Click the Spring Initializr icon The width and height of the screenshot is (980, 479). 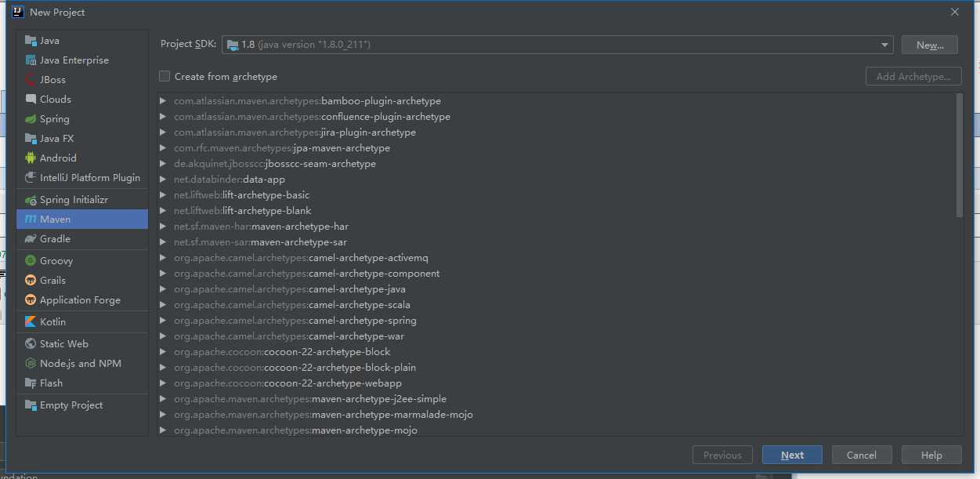(x=31, y=200)
